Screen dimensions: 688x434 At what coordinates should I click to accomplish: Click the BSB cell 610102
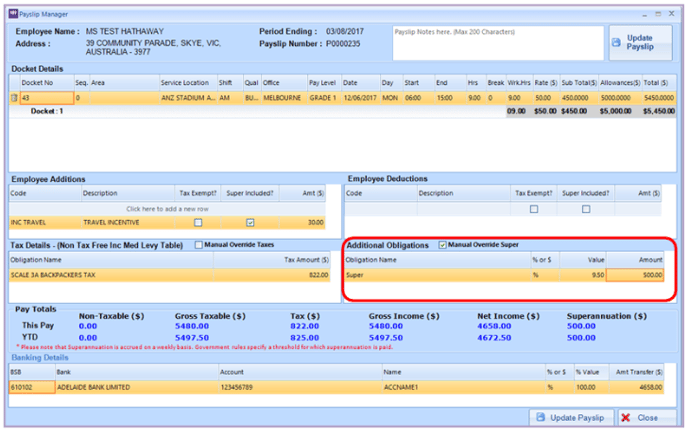coord(32,387)
